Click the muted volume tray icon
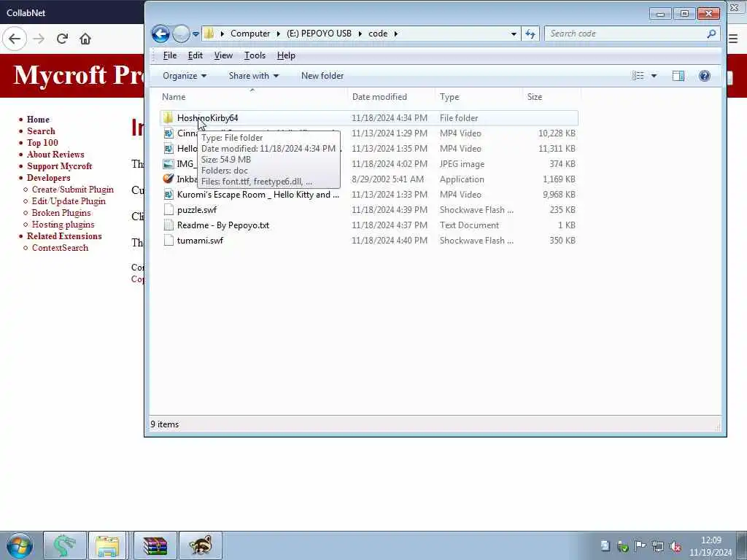 (675, 547)
